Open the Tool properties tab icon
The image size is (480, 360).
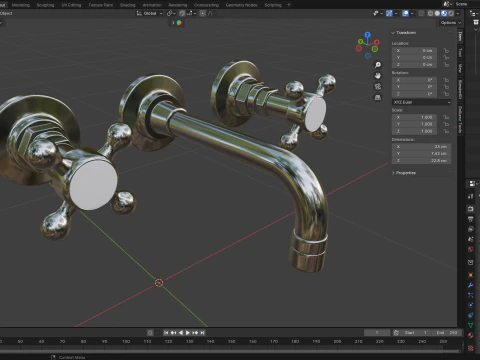click(x=471, y=196)
